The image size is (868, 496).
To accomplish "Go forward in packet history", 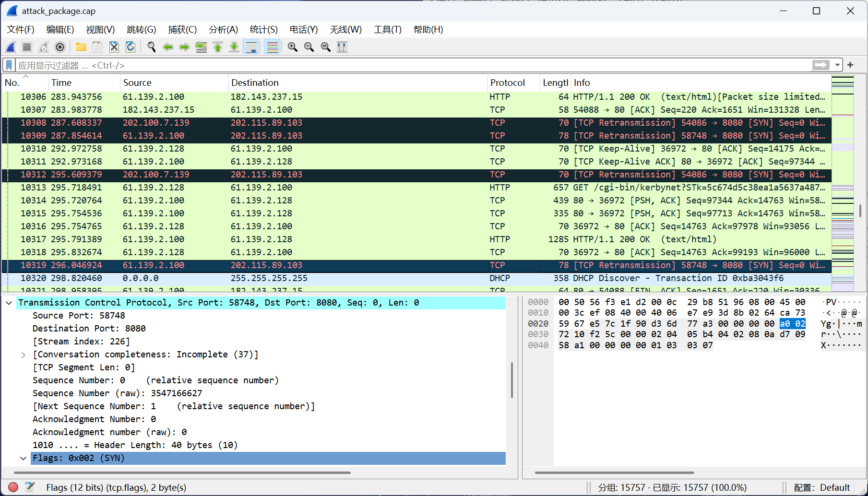I will 184,47.
